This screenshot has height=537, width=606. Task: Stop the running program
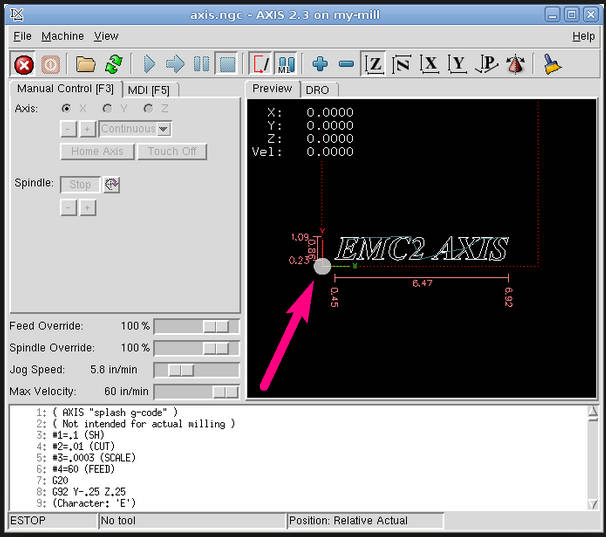point(227,64)
